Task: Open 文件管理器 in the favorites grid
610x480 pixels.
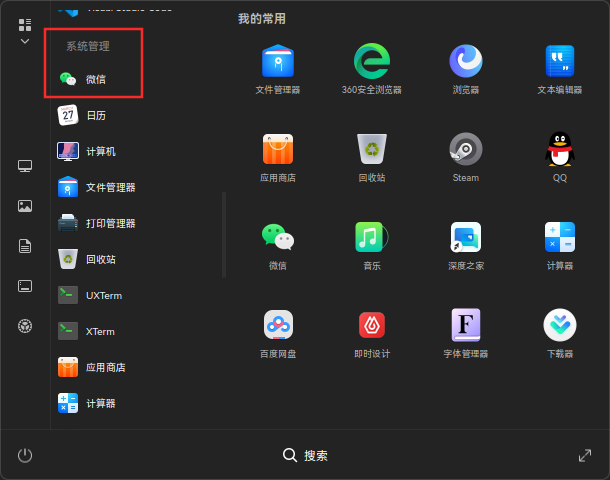Action: click(278, 68)
